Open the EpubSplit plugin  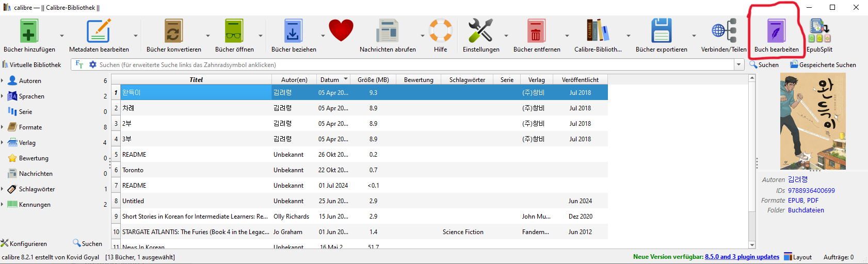coord(819,31)
